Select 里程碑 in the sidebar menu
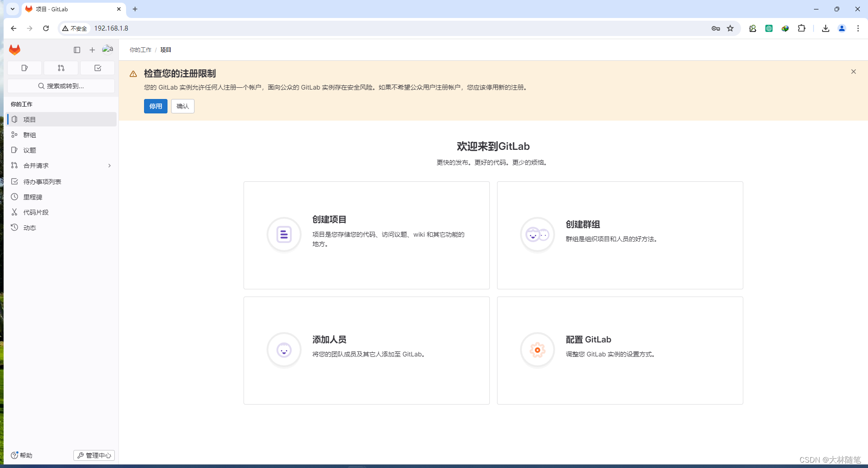The width and height of the screenshot is (868, 468). 32,197
